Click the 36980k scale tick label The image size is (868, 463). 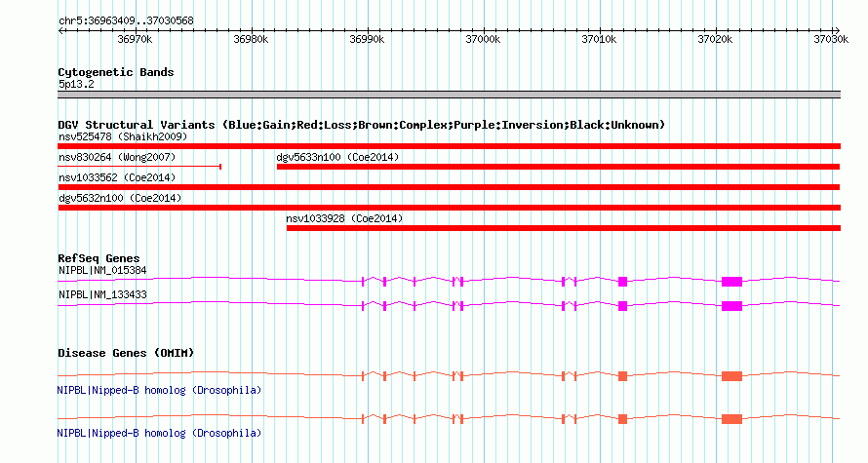(x=251, y=39)
